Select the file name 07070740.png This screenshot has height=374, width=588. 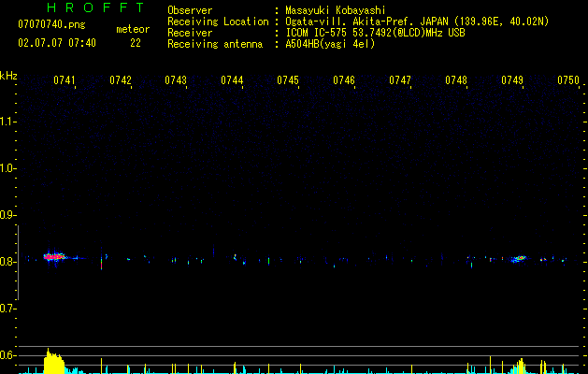(51, 25)
